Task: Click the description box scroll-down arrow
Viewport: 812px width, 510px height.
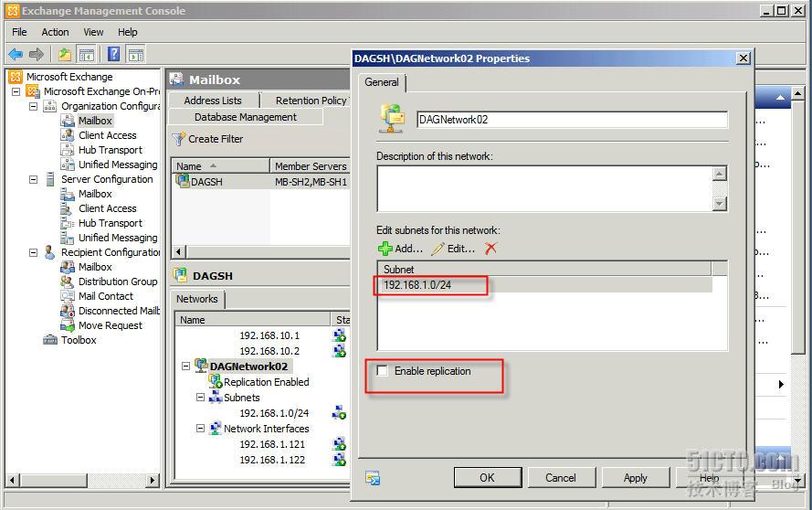Action: point(720,204)
